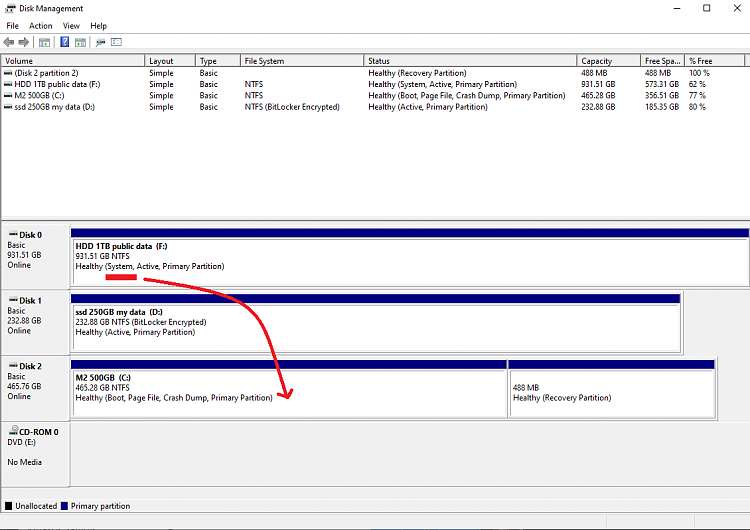The width and height of the screenshot is (750, 530).
Task: Click Disk Management title bar app icon
Action: click(10, 8)
